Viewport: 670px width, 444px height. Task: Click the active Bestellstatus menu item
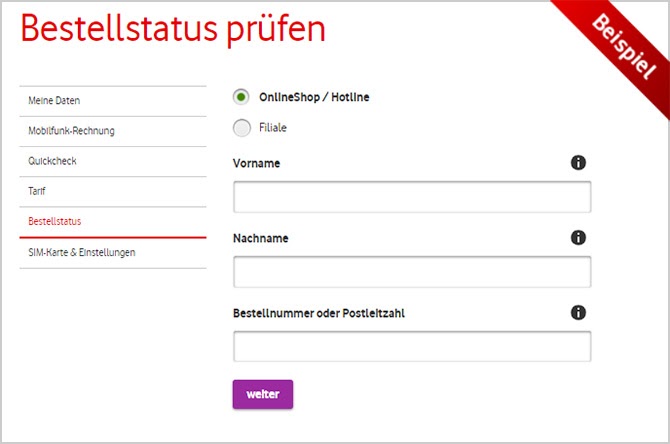(x=113, y=222)
